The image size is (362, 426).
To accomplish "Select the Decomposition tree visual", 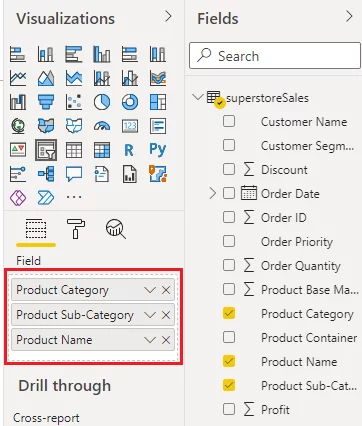I will [46, 174].
